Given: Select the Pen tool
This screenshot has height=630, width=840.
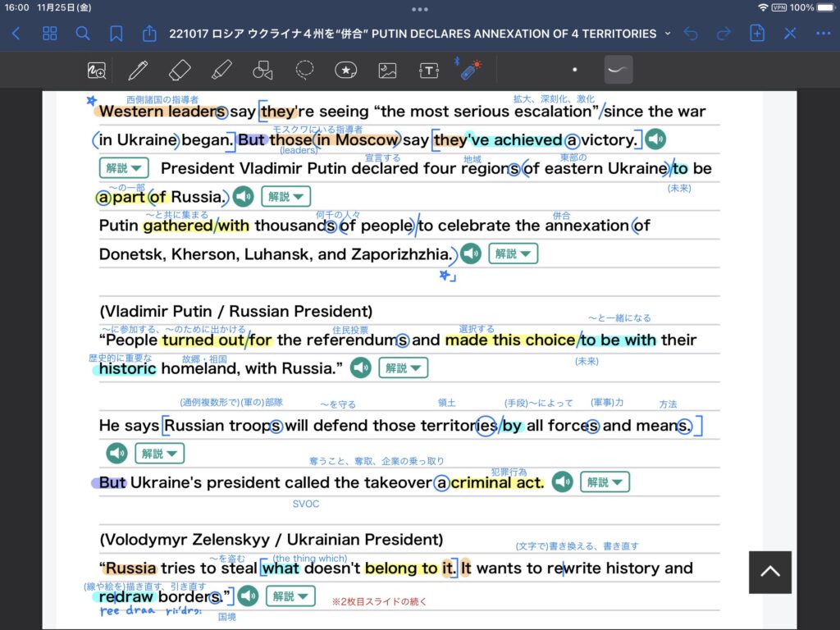Looking at the screenshot, I should tap(138, 71).
